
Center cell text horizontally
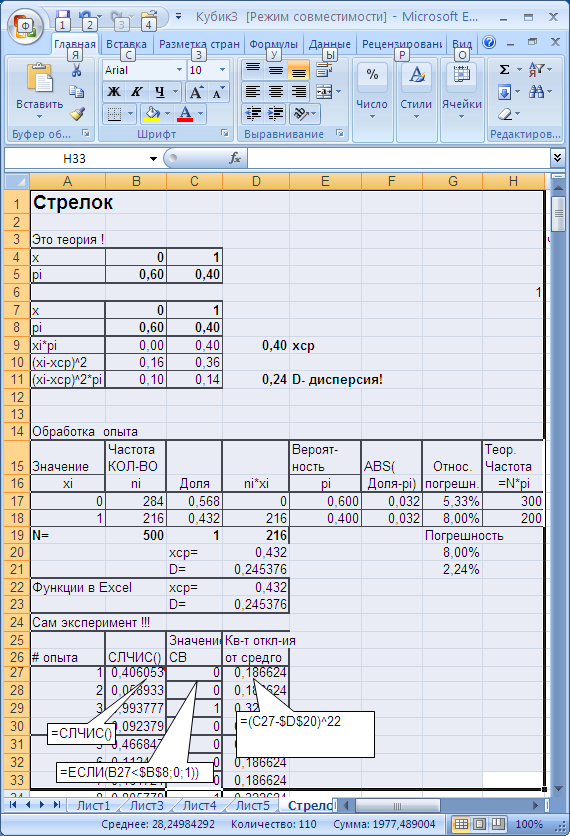click(276, 92)
